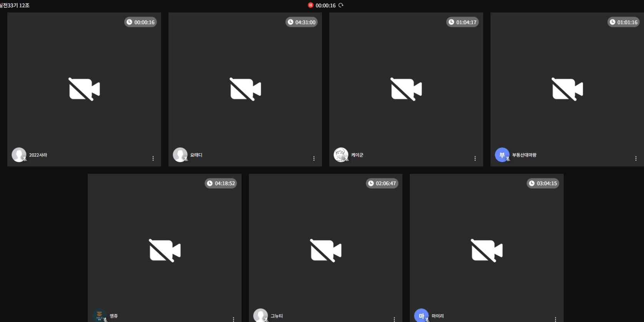Click the participant name 2022사라
This screenshot has width=644, height=322.
point(38,155)
